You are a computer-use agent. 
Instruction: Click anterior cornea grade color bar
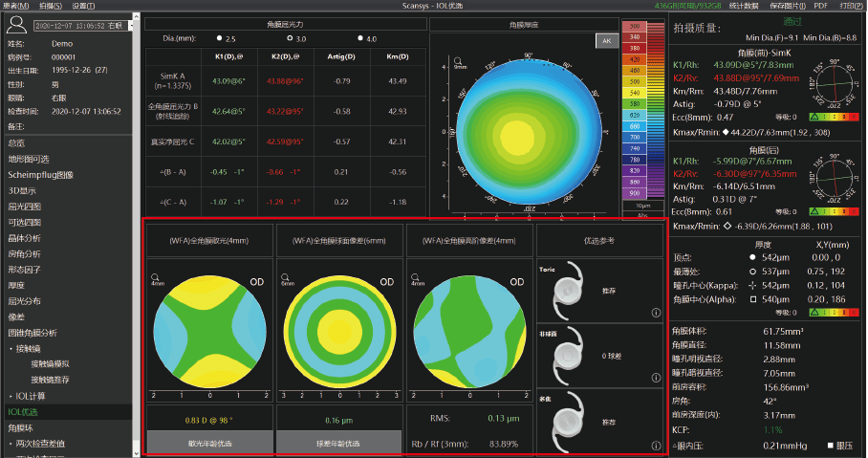coord(835,118)
